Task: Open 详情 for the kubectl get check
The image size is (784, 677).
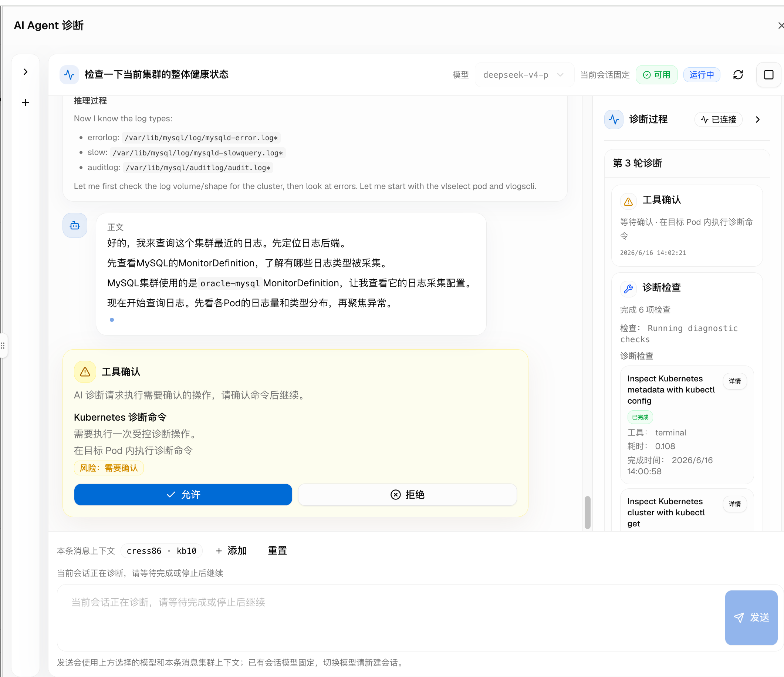Action: coord(734,504)
